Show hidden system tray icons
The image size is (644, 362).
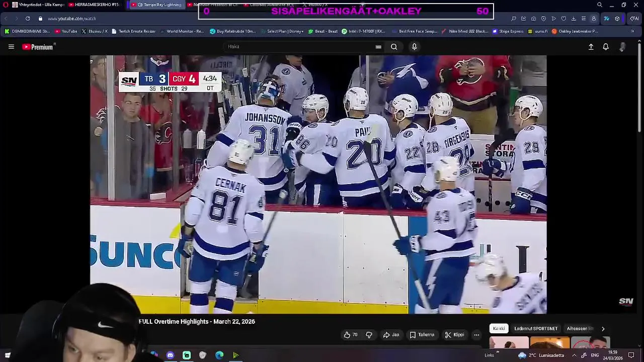(x=574, y=355)
